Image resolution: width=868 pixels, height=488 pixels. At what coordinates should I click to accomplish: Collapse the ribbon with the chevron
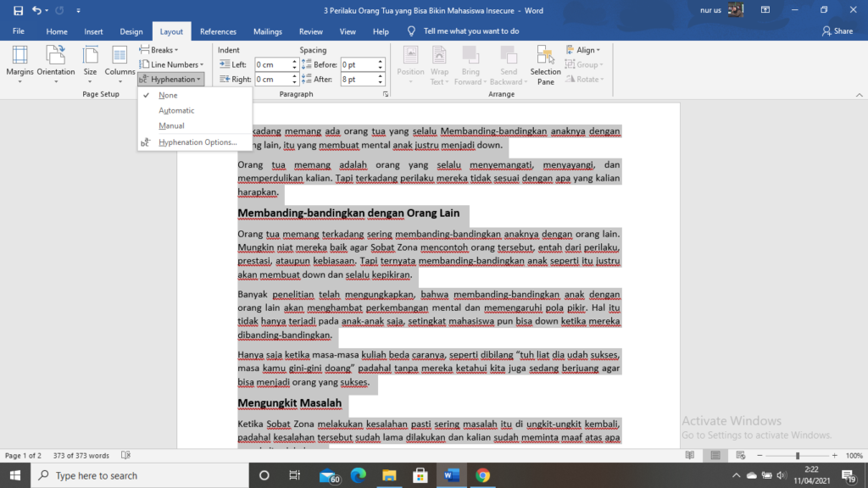pyautogui.click(x=860, y=95)
